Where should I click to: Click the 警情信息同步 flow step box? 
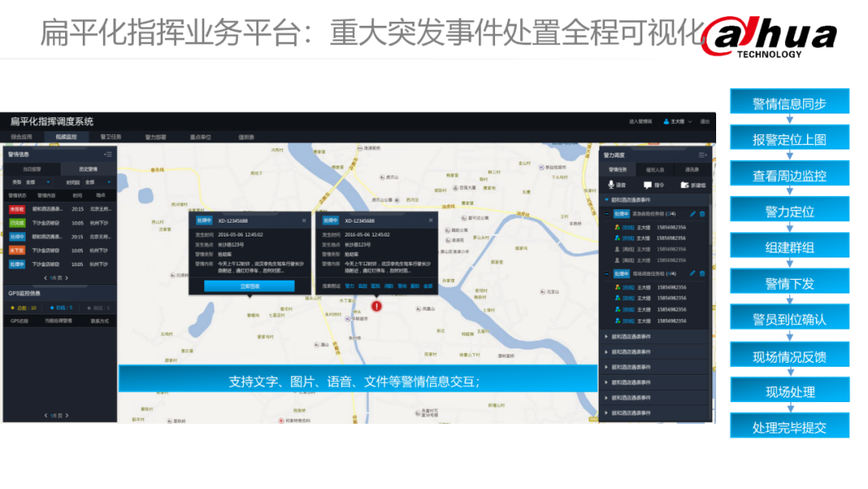789,101
